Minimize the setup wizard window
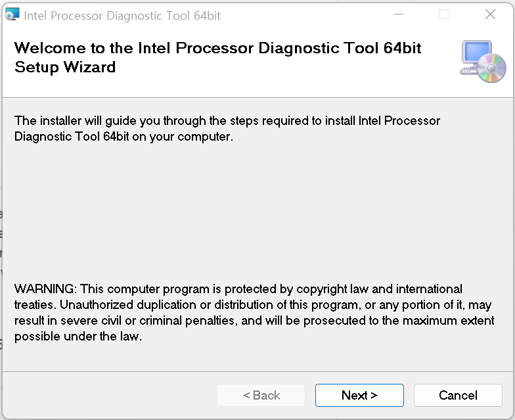This screenshot has width=515, height=420. [397, 14]
